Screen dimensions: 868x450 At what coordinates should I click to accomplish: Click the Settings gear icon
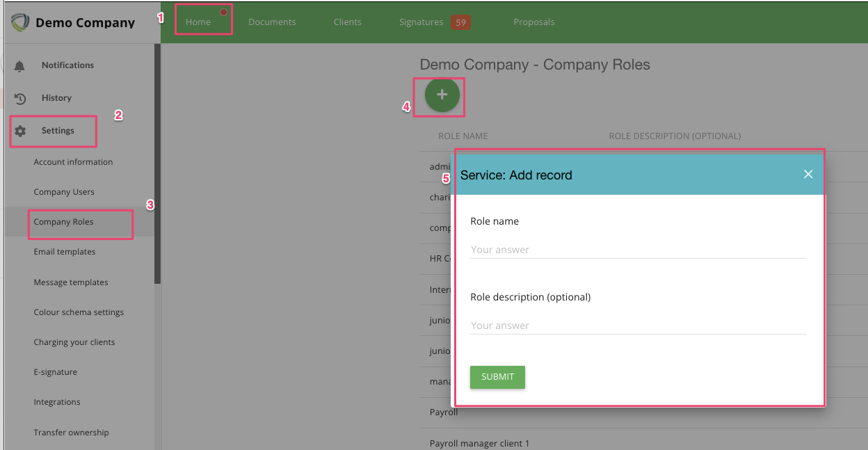[19, 131]
